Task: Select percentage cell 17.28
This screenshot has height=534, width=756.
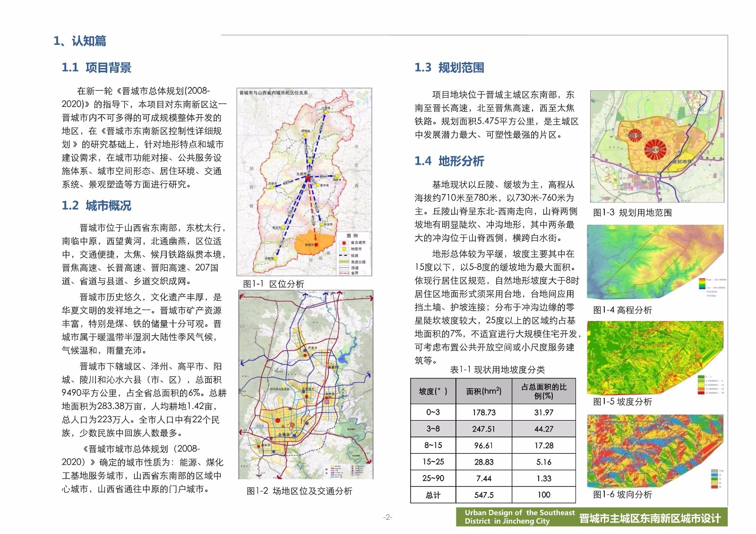Action: pos(544,445)
